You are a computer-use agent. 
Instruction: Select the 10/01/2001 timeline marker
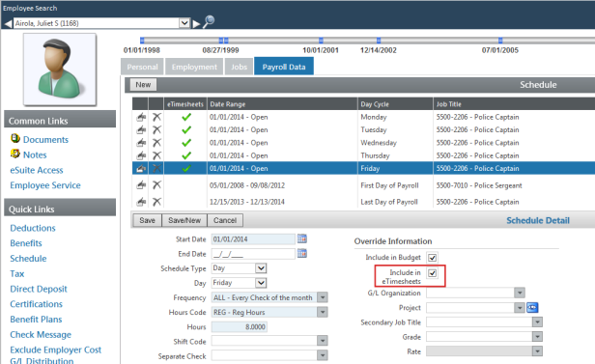coord(321,41)
